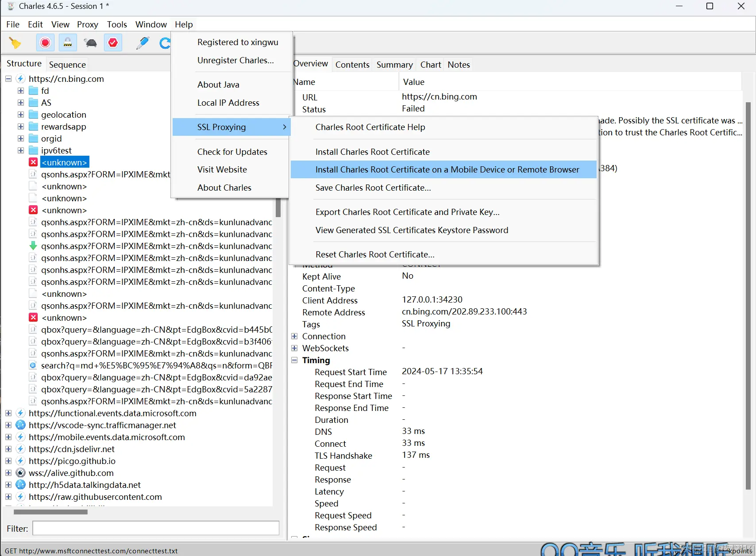
Task: Click the structure tree horizontal scrollbar
Action: click(x=50, y=512)
